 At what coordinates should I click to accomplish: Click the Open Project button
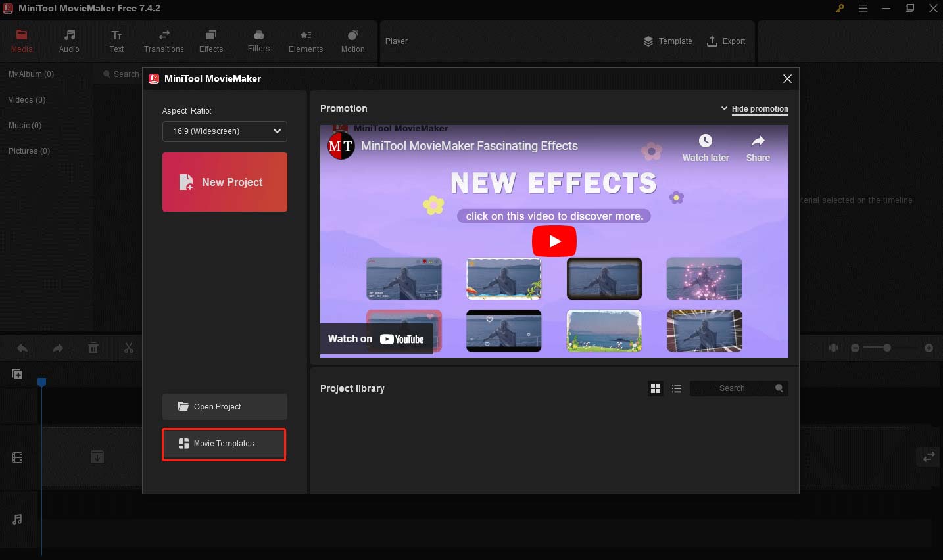[x=225, y=407]
